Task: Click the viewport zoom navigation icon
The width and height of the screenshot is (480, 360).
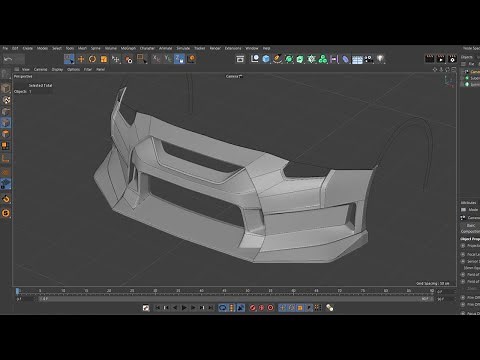Action: pyautogui.click(x=441, y=70)
